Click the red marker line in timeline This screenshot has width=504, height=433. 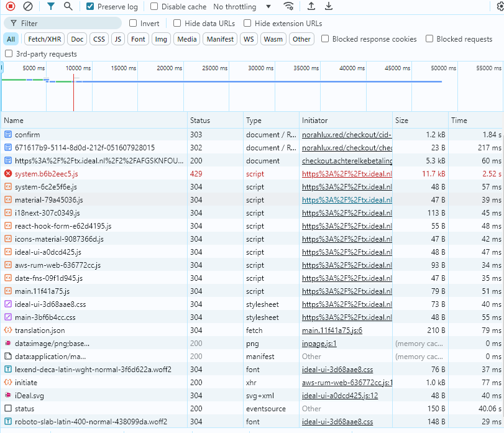74,87
